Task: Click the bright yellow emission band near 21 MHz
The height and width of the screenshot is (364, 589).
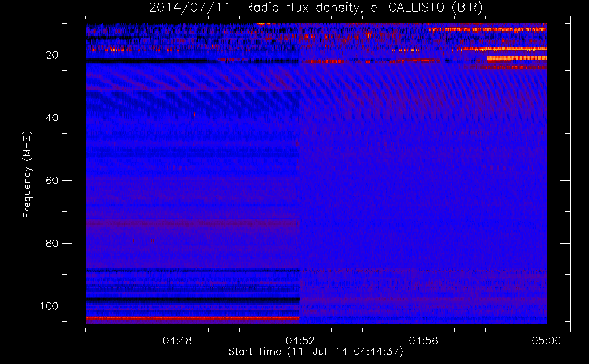Action: [517, 58]
